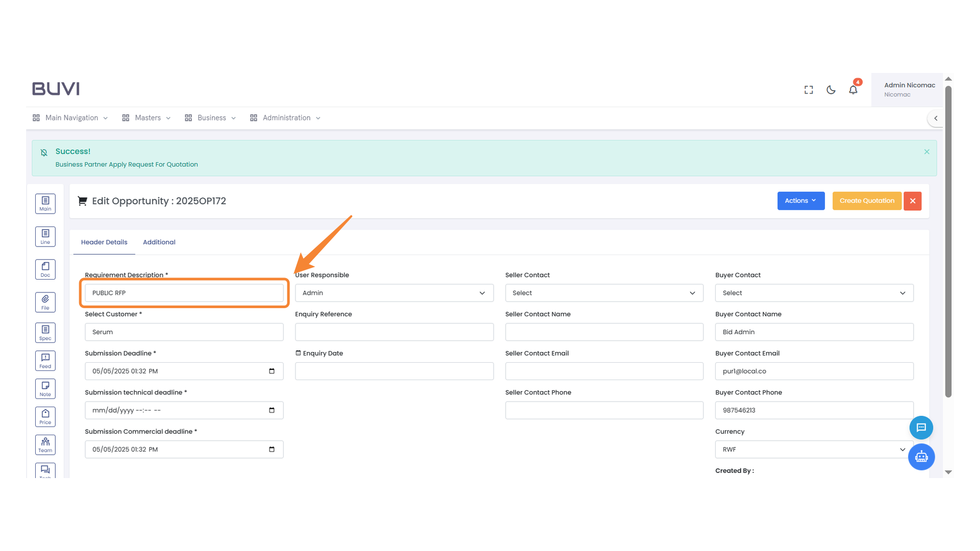
Task: Open the Actions dropdown
Action: (800, 201)
